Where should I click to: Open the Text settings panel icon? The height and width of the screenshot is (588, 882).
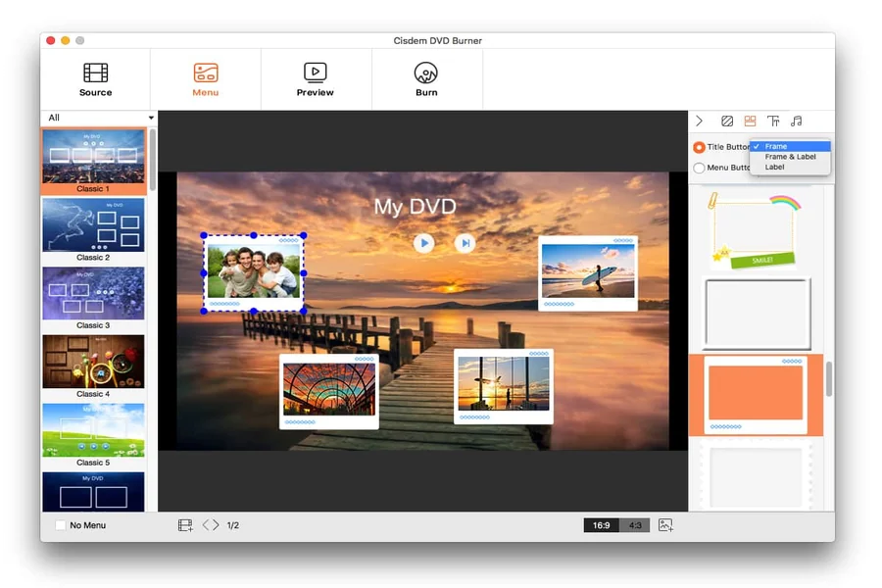[774, 121]
